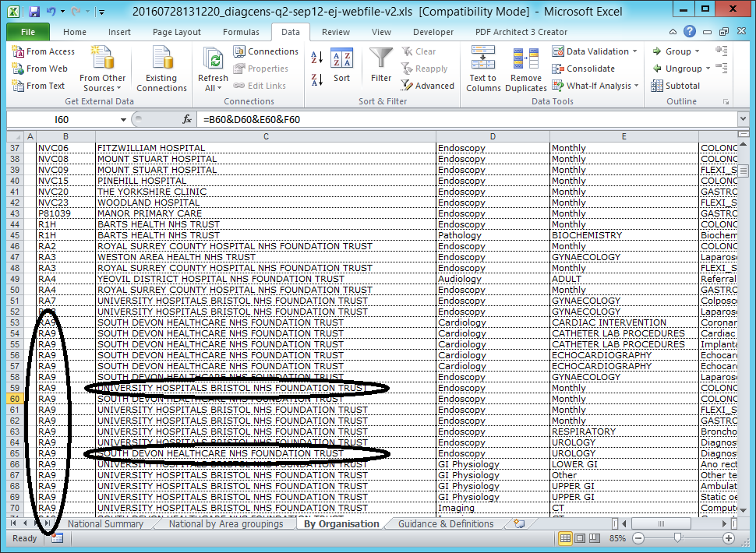
Task: Toggle the Filter funnel
Action: point(381,65)
